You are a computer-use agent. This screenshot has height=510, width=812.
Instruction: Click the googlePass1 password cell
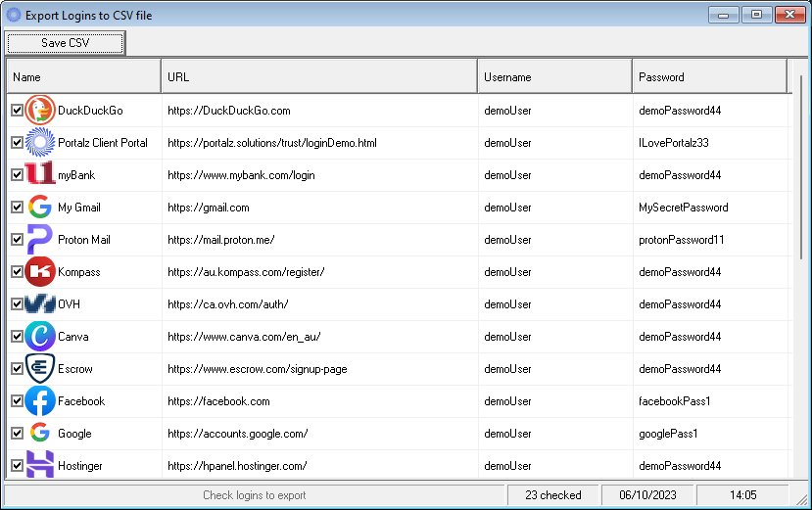(710, 434)
